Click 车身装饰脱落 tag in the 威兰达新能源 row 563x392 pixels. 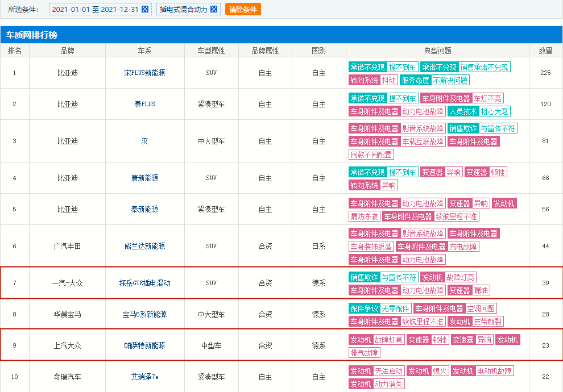[x=371, y=247]
